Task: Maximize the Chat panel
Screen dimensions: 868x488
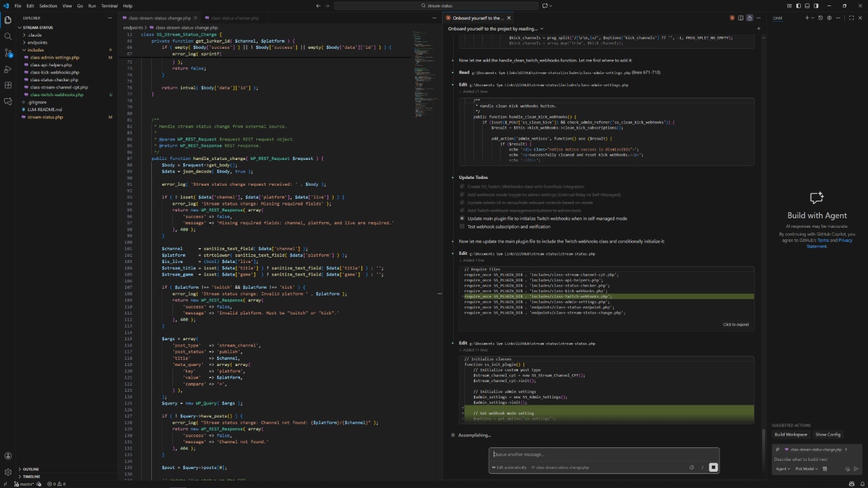Action: click(851, 18)
